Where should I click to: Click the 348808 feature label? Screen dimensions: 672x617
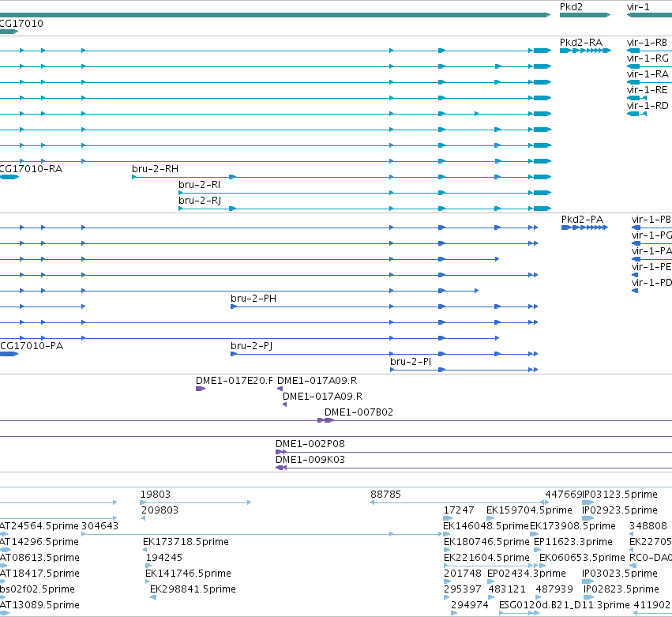648,526
